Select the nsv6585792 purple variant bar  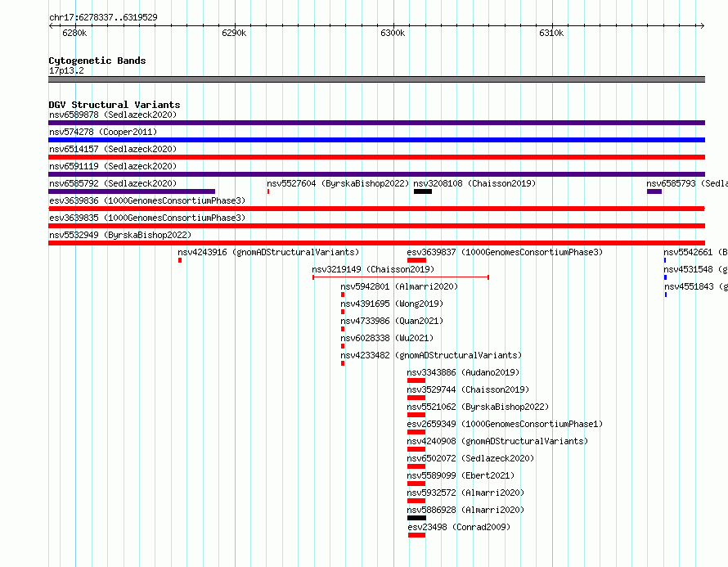click(x=132, y=191)
